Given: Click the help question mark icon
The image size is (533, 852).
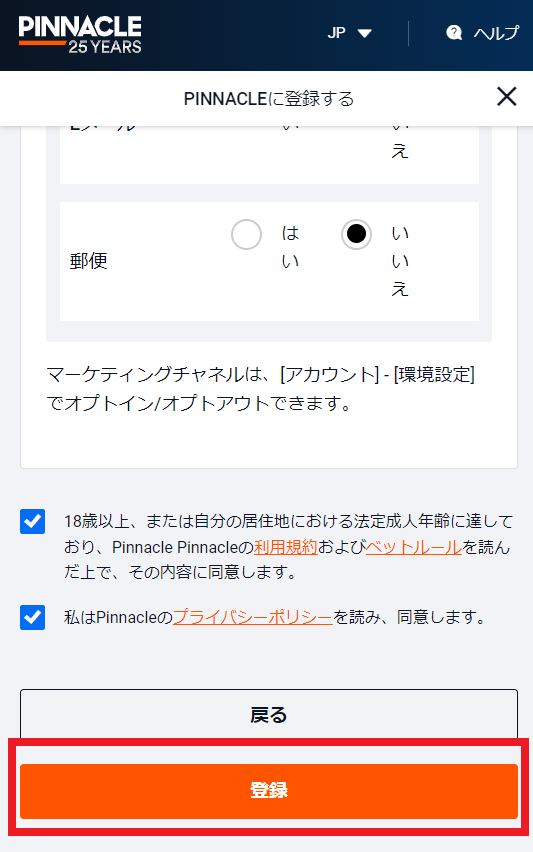Looking at the screenshot, I should click(x=454, y=33).
